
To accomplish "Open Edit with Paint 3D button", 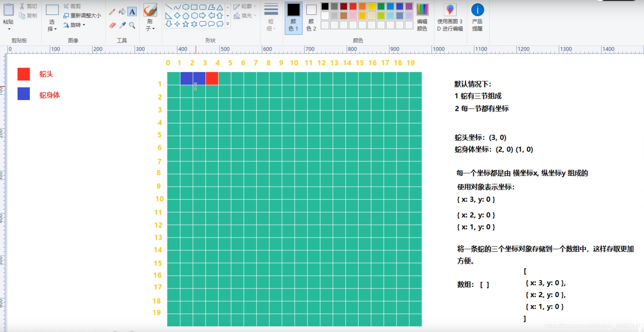I will pos(450,17).
